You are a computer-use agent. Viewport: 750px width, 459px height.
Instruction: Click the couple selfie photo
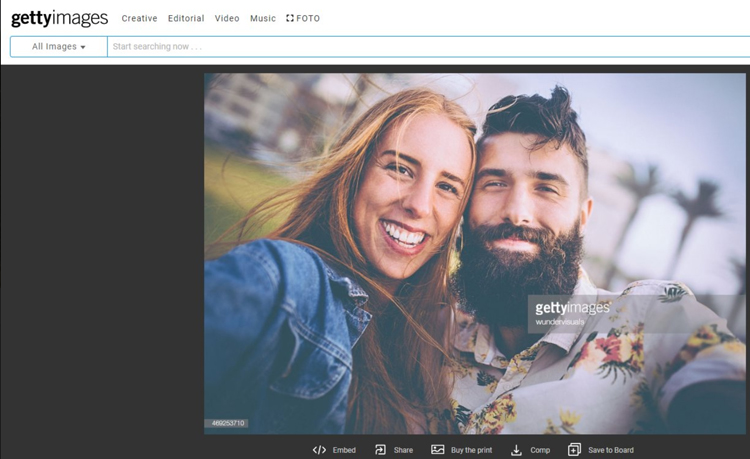(475, 250)
